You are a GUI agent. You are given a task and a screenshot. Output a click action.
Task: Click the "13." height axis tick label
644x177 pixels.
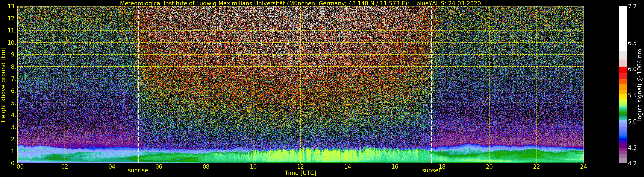click(12, 6)
